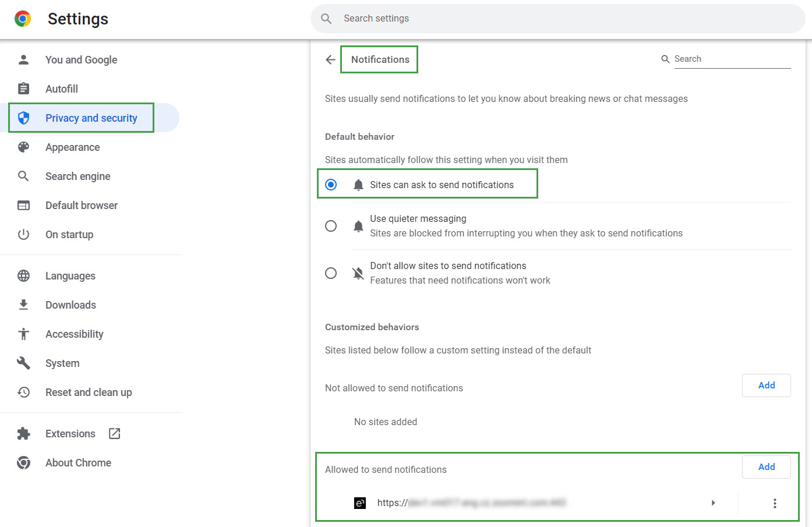Add site to Not allowed list
The image size is (812, 527).
coord(766,385)
